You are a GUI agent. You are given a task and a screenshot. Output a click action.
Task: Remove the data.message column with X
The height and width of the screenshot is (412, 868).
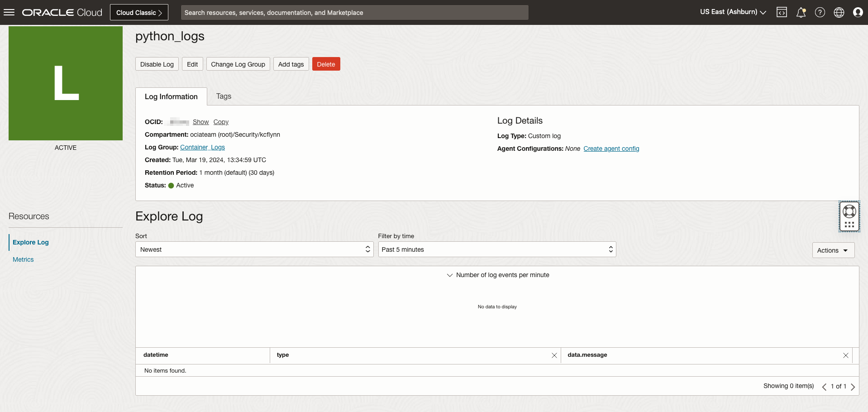(845, 355)
